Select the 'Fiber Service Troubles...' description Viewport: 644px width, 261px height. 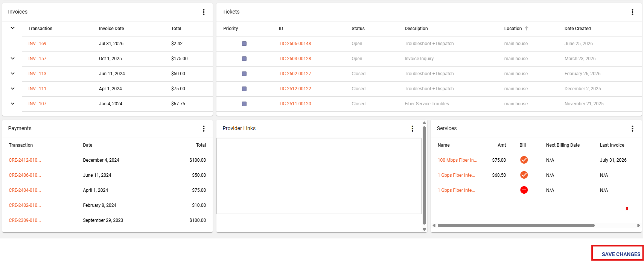(428, 104)
